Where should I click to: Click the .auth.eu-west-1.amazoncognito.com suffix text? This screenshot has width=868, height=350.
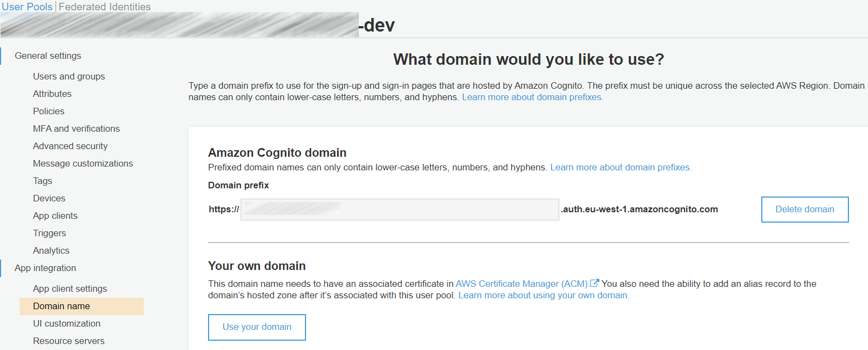(x=639, y=209)
